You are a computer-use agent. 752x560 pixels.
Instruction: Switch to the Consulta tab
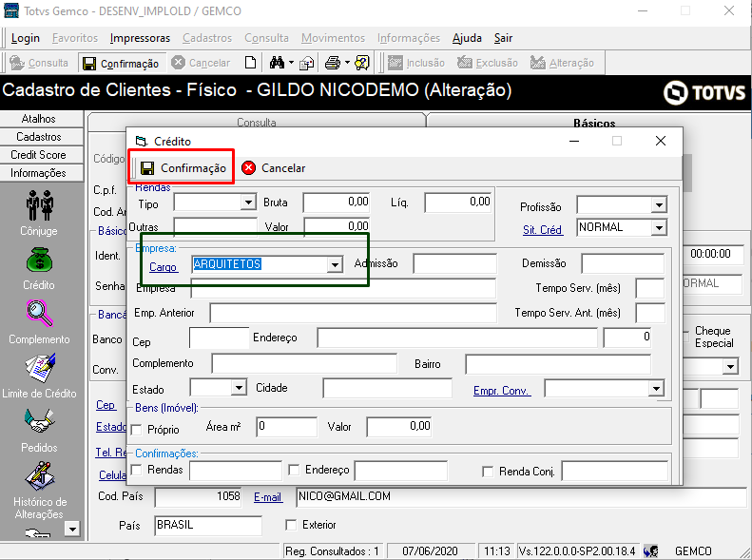pyautogui.click(x=256, y=122)
